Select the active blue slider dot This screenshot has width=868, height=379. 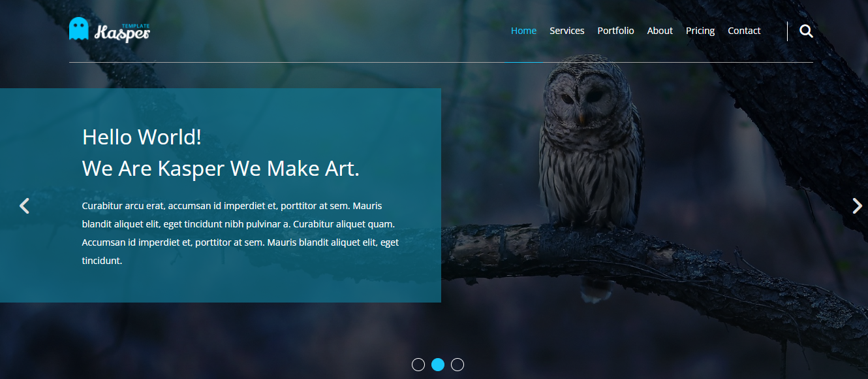coord(438,365)
